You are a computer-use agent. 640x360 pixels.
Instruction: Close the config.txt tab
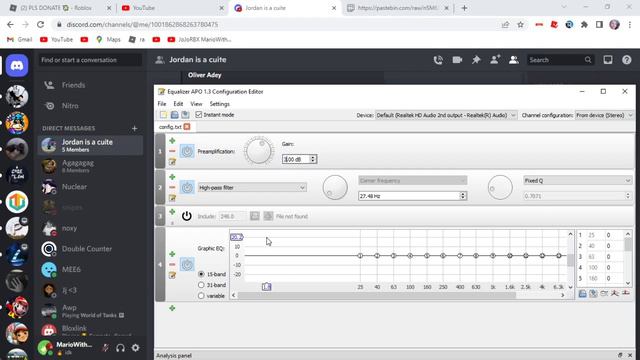pyautogui.click(x=187, y=127)
